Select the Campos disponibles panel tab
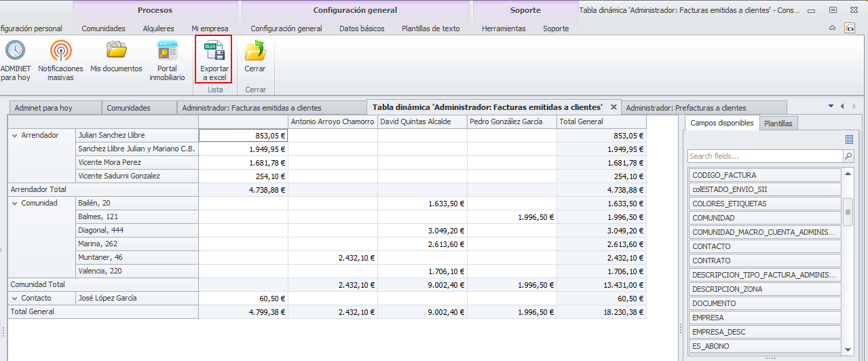The width and height of the screenshot is (868, 361). click(721, 123)
